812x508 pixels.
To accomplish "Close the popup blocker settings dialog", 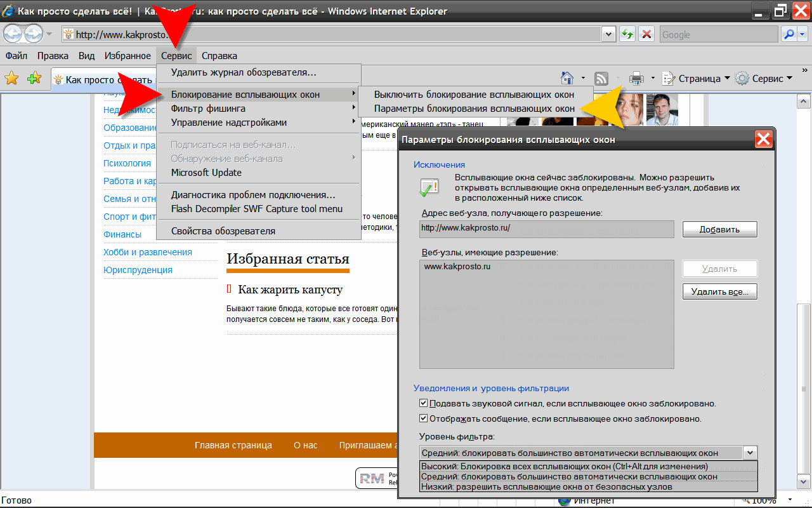I will coord(763,139).
